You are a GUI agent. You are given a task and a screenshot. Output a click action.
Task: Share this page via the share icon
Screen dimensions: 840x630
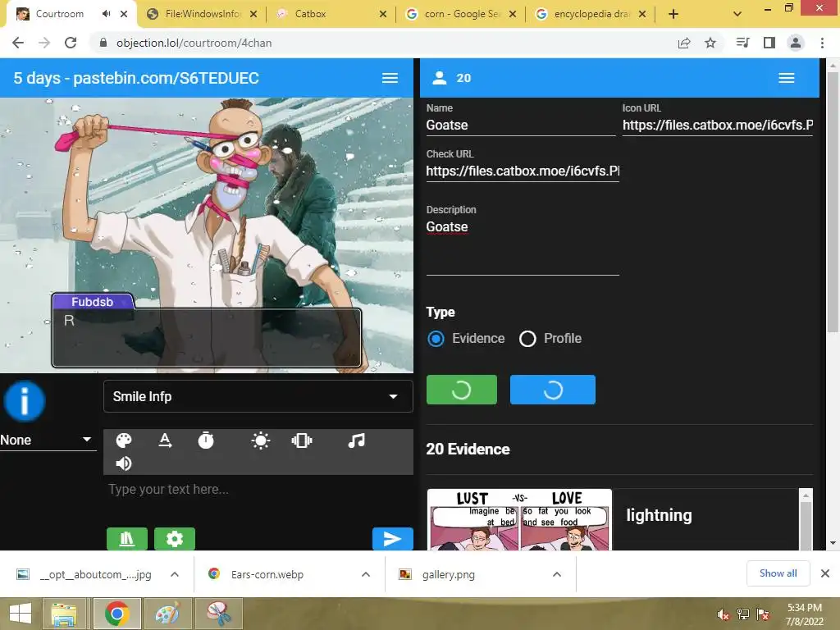[x=684, y=43]
